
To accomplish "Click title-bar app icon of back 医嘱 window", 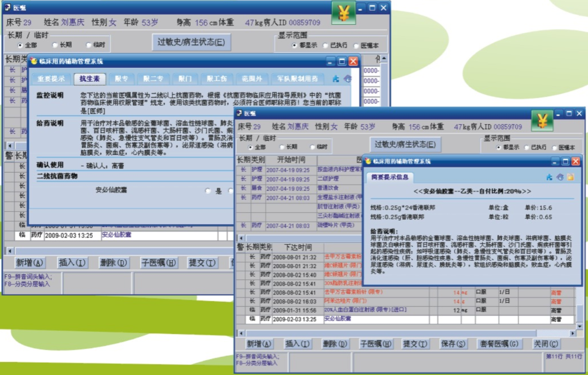I will (x=7, y=8).
